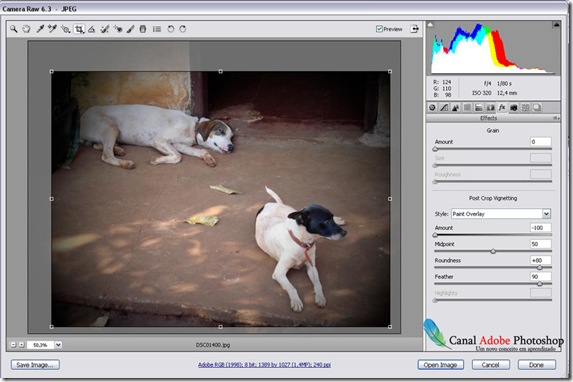Screen dimensions: 573x382
Task: Switch to the Camera Calibration tab
Action: point(513,107)
